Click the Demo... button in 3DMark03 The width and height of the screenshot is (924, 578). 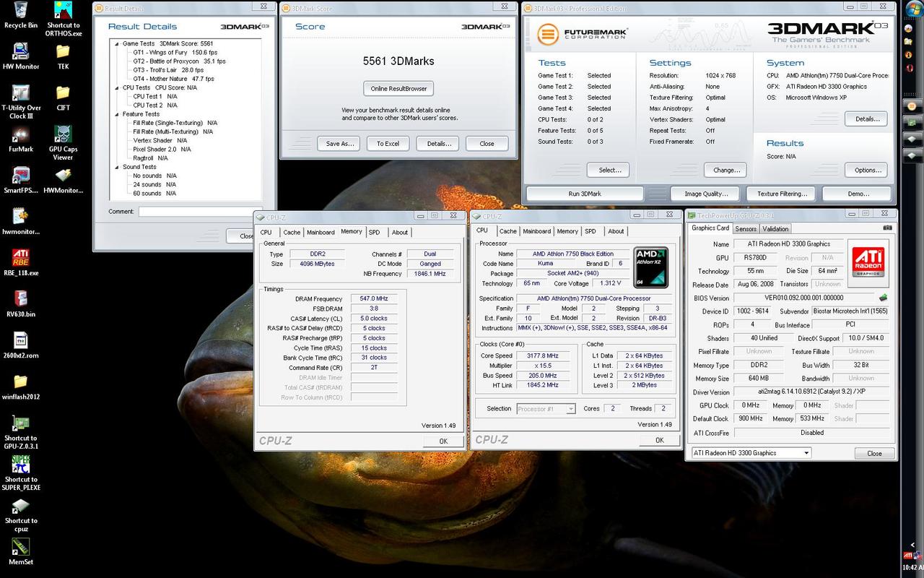tap(858, 194)
